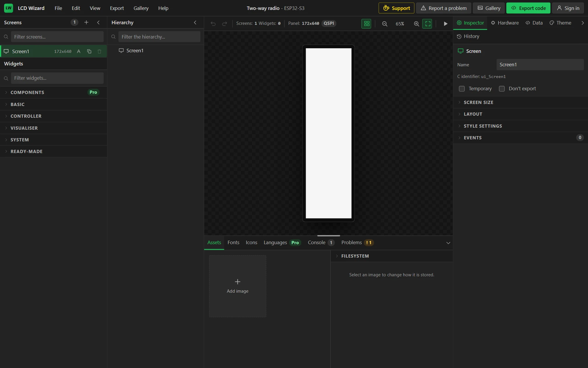Expand the FILESYSTEM section
Viewport: 588px width, 368px height.
coord(392,256)
